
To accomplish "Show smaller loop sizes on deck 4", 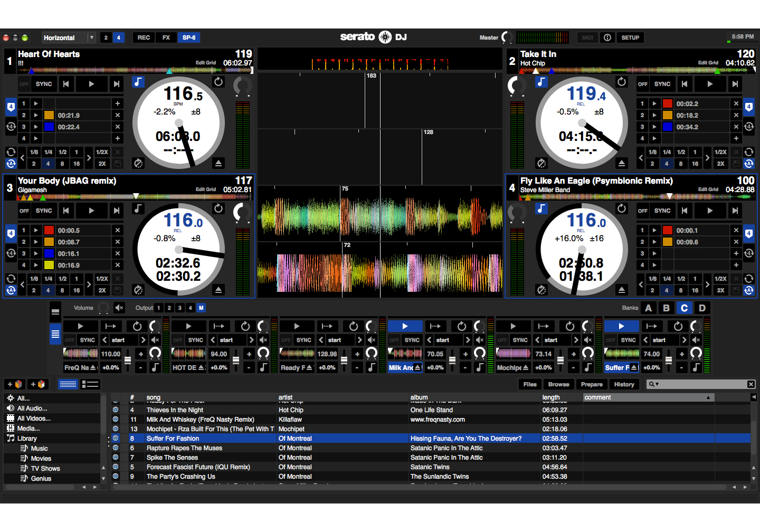I will (641, 284).
